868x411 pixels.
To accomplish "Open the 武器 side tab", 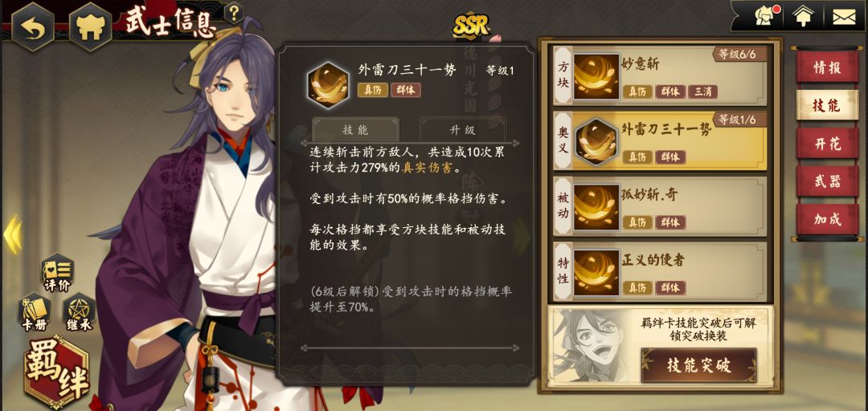I will 828,181.
